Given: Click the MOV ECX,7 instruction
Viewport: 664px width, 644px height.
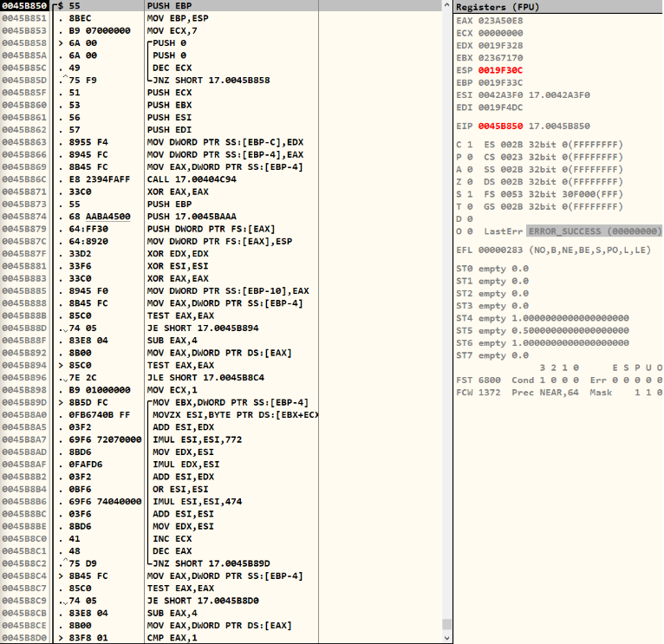Looking at the screenshot, I should [172, 30].
